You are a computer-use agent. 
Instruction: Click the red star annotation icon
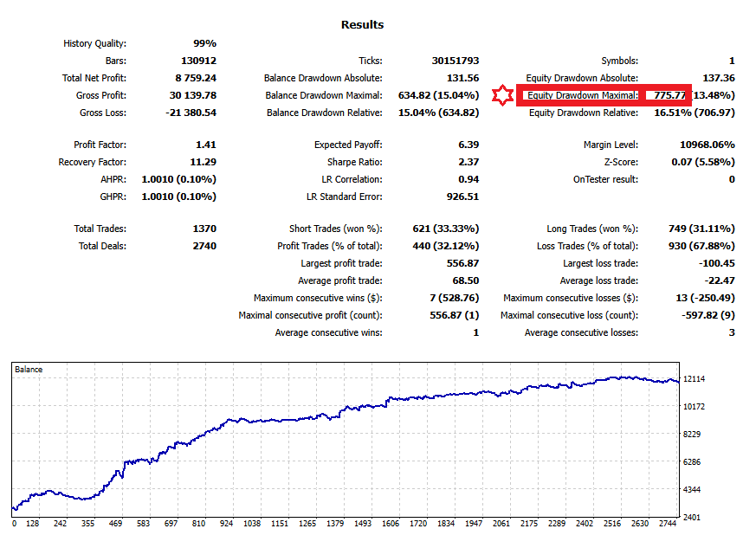coord(503,95)
